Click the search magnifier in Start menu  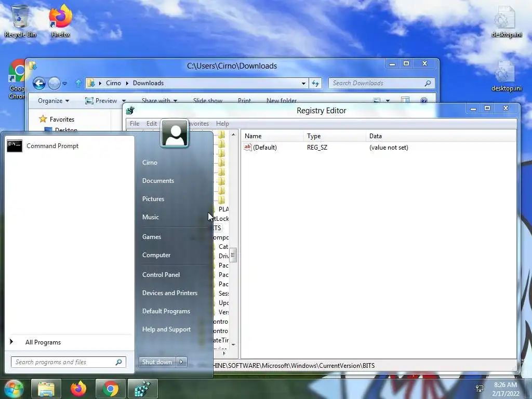pyautogui.click(x=119, y=362)
